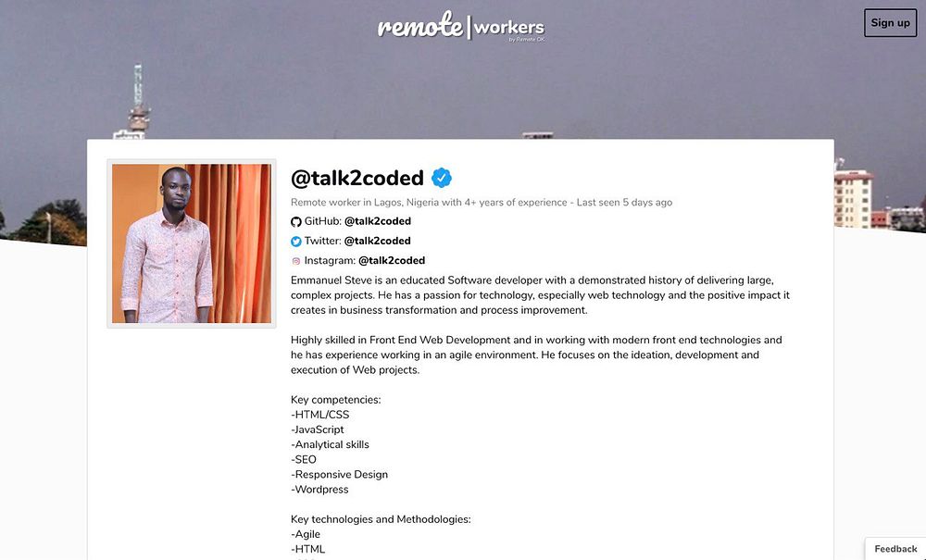Image resolution: width=926 pixels, height=560 pixels.
Task: Click the GitHub octocat icon
Action: click(296, 222)
